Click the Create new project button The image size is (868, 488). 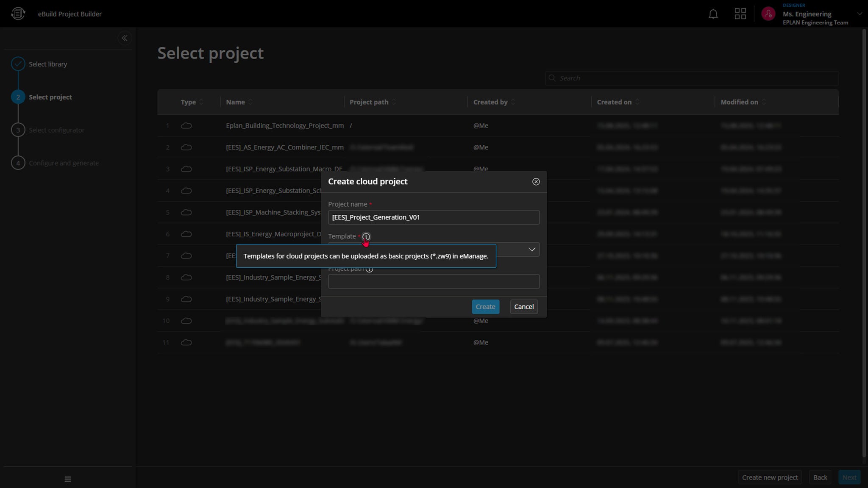(770, 477)
